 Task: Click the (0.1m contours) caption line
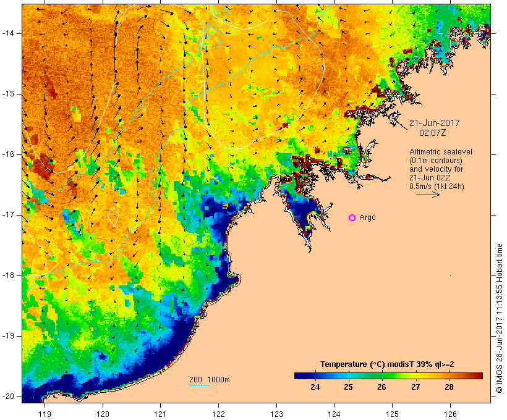click(436, 161)
